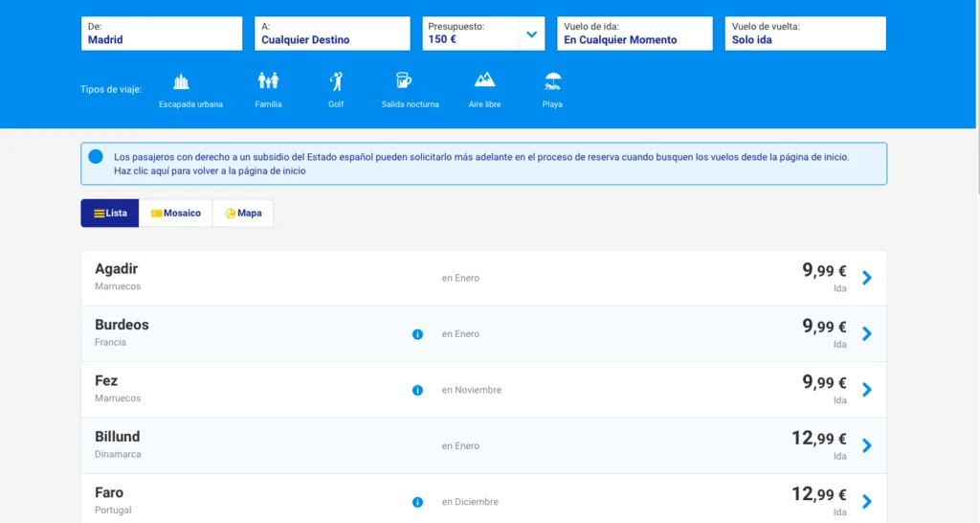
Task: Click 'en Noviembre' in Fez row
Action: click(472, 390)
